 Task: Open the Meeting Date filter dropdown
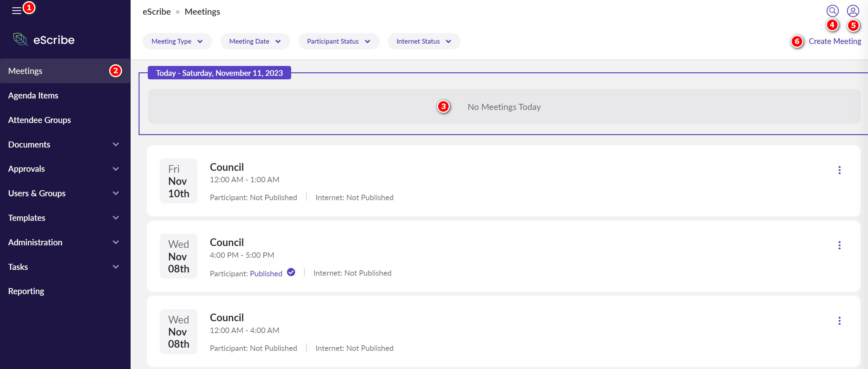point(255,41)
